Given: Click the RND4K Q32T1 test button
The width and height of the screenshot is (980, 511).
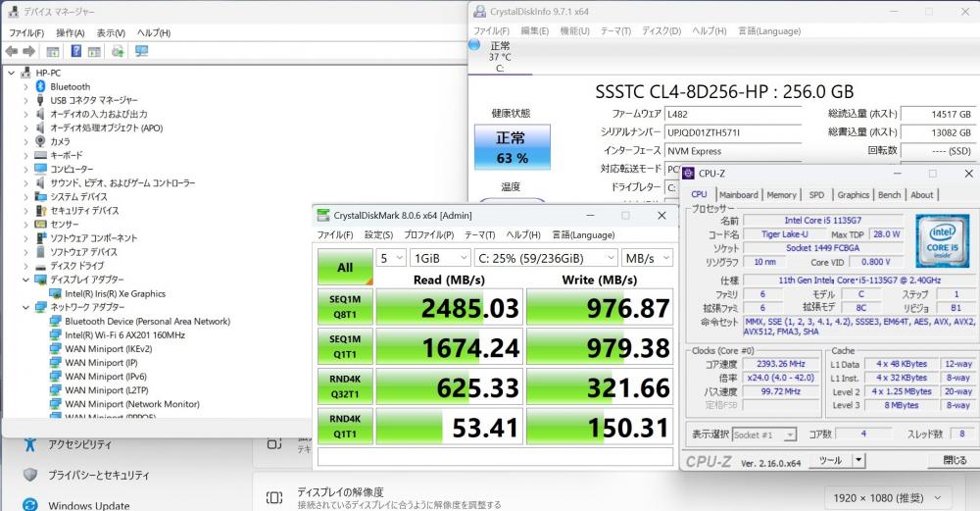Looking at the screenshot, I should tap(345, 386).
